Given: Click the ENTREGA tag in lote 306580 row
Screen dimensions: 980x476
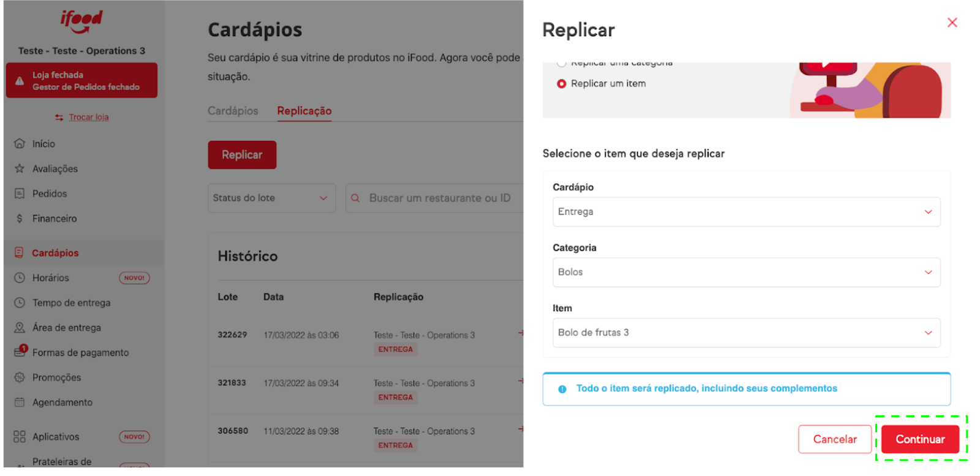Looking at the screenshot, I should coord(395,445).
